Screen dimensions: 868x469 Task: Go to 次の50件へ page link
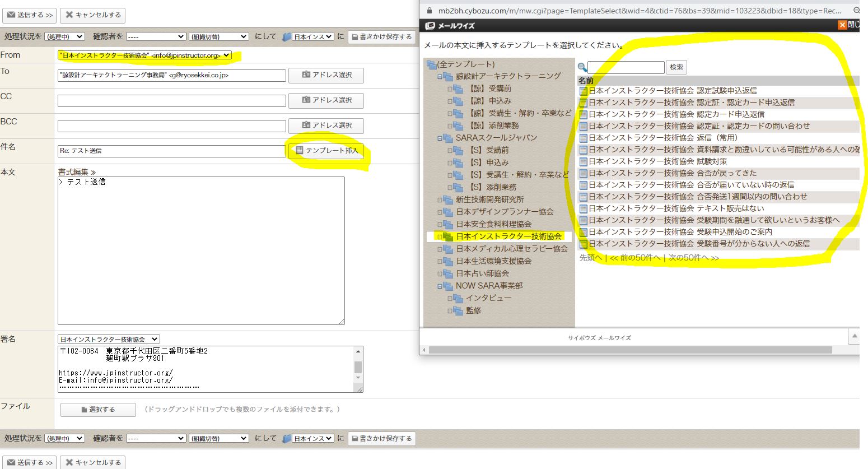tap(693, 258)
